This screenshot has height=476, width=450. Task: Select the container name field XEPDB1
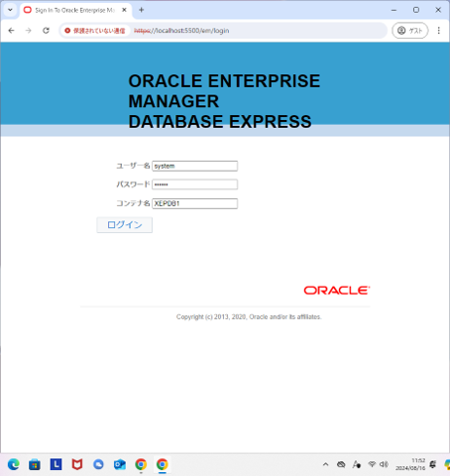(194, 203)
